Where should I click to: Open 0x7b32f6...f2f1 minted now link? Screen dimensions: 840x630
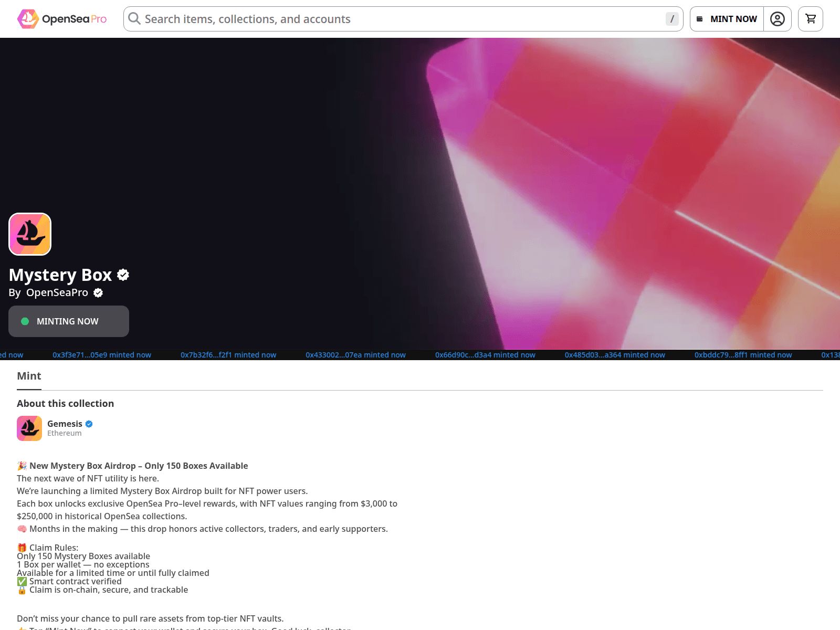[x=228, y=355]
